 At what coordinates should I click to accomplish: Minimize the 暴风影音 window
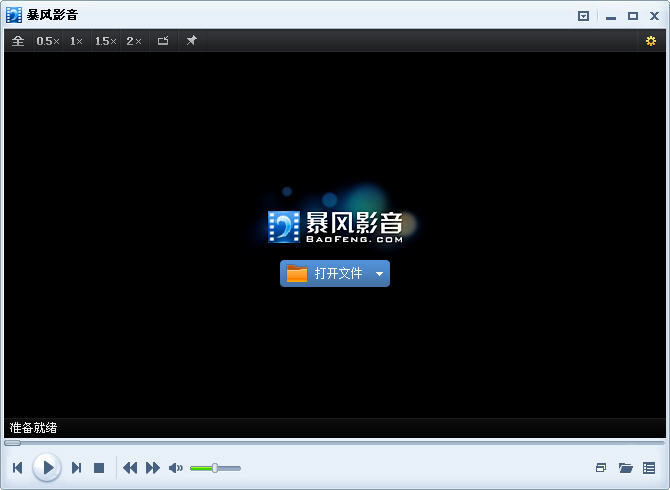point(611,17)
